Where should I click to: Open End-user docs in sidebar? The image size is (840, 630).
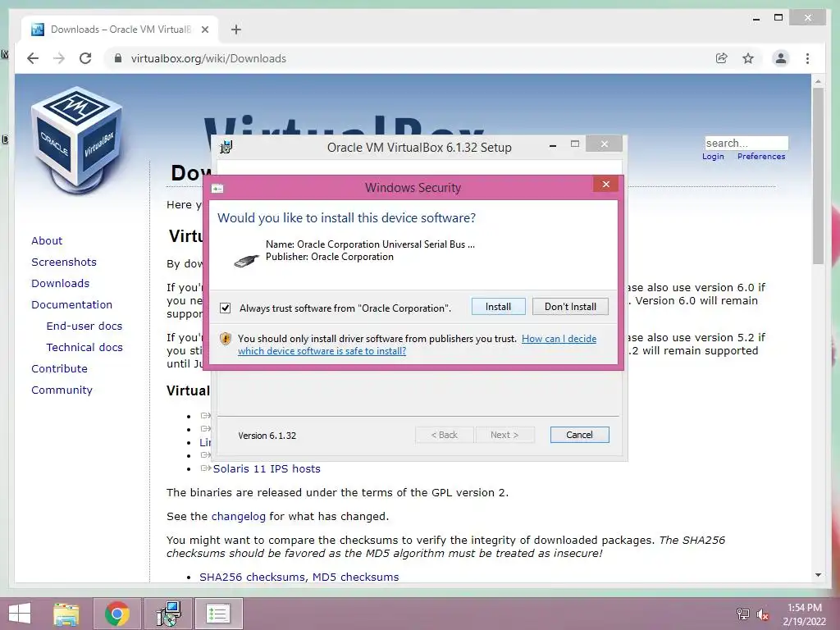pos(84,326)
